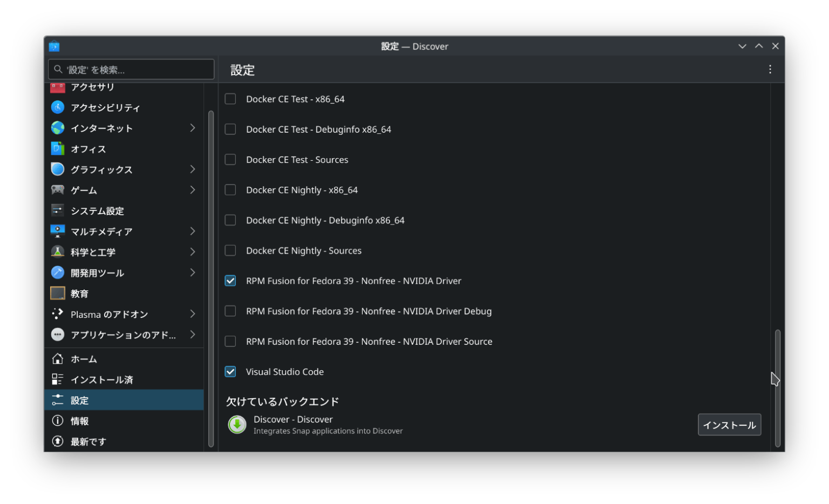Open the 設定 page in sidebar

(124, 400)
